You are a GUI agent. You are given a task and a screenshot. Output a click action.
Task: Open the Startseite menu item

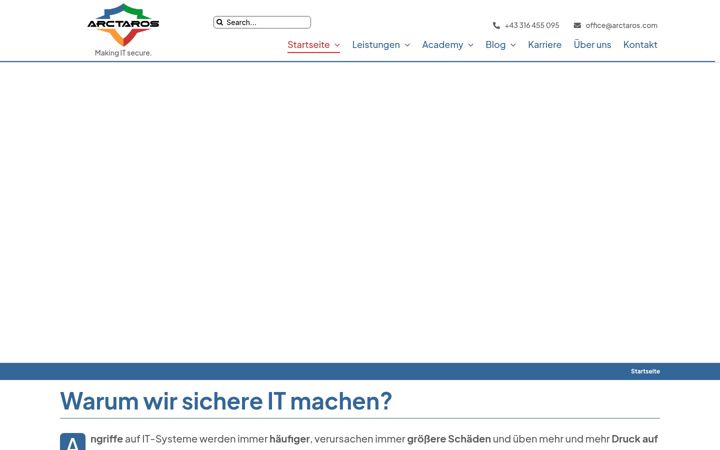tap(309, 45)
